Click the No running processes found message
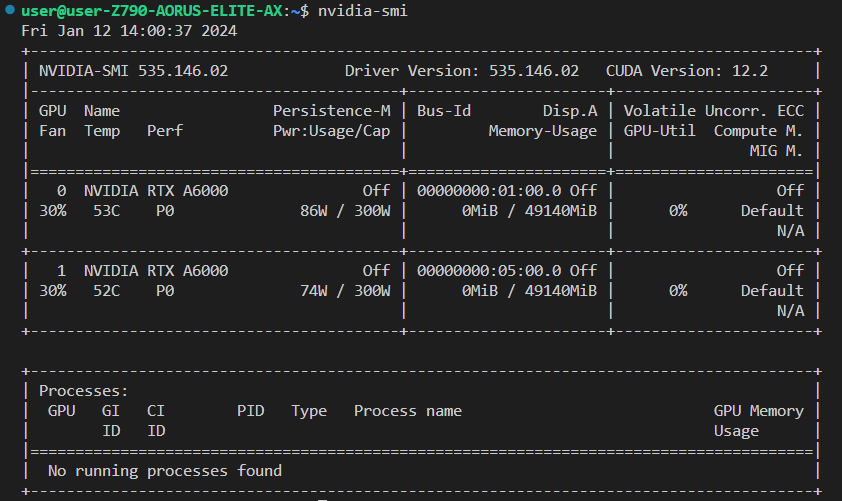 point(165,471)
